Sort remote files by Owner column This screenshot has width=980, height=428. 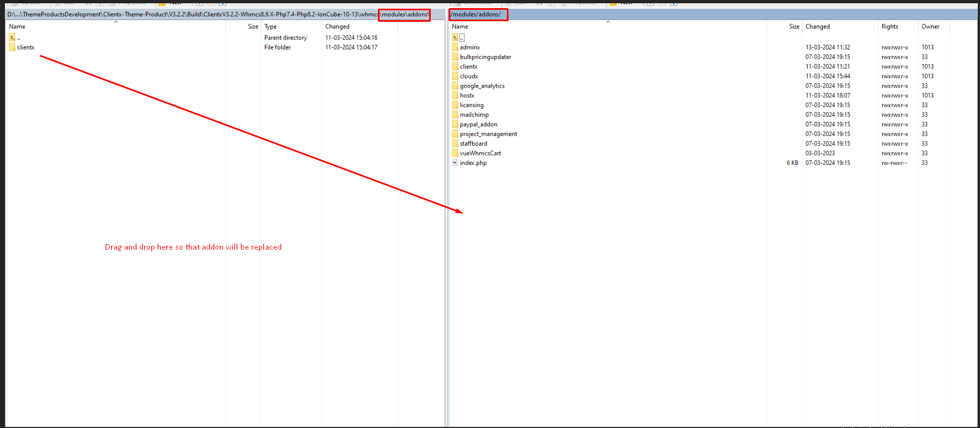point(930,27)
